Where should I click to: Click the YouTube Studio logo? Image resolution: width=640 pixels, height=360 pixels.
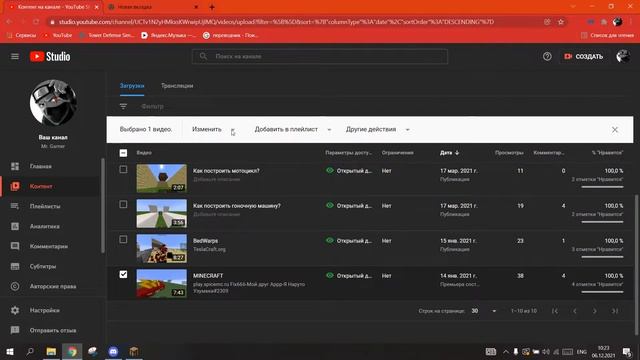[50, 56]
